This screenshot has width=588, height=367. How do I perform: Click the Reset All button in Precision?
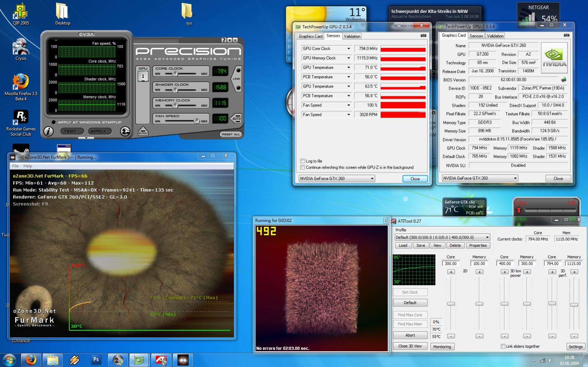pos(230,134)
